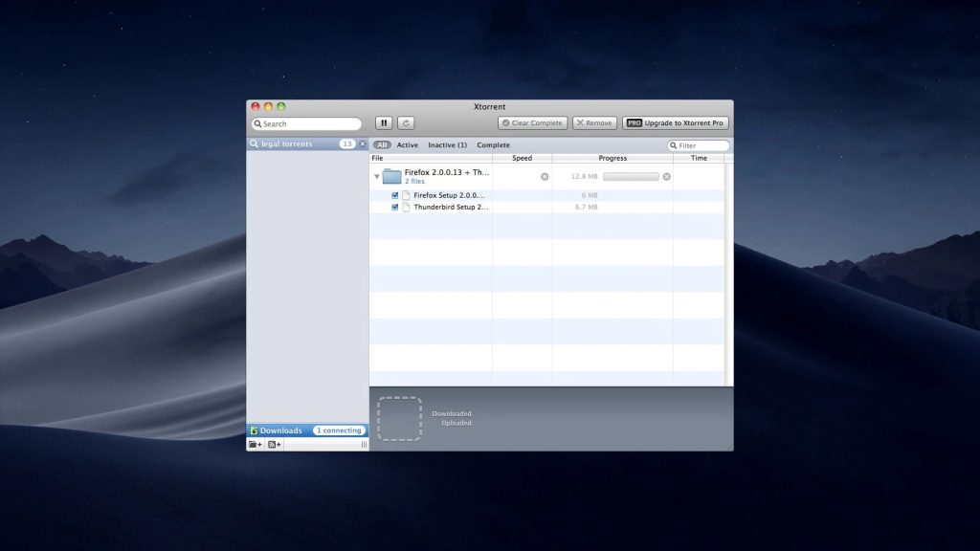
Task: Click the dashed torrent drop placeholder
Action: tap(399, 419)
